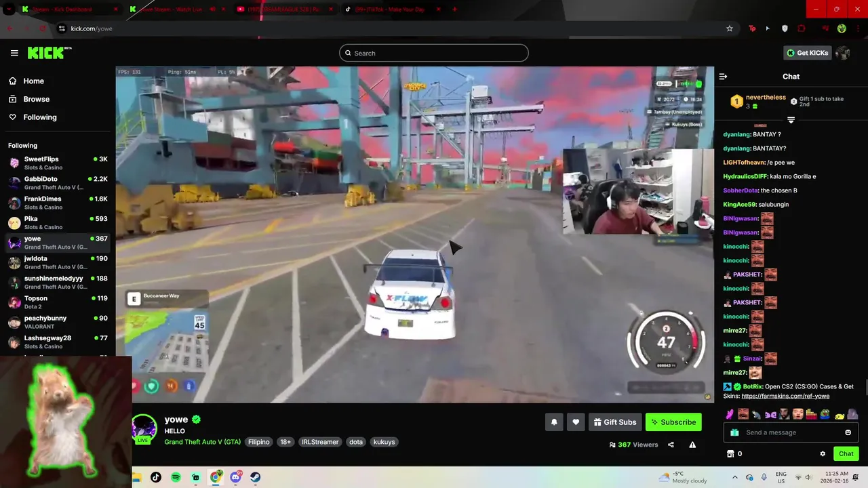
Task: Toggle the heart follow button for yowe
Action: (x=576, y=422)
